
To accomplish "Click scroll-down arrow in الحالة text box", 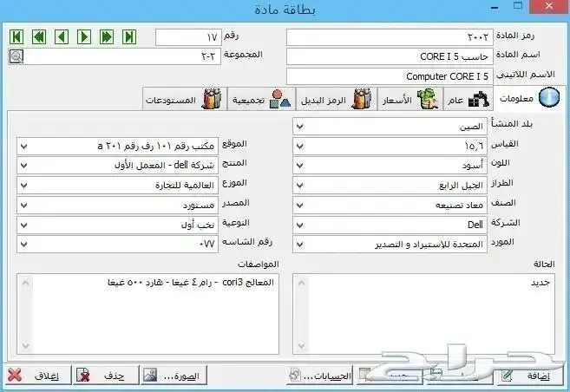I will click(301, 345).
